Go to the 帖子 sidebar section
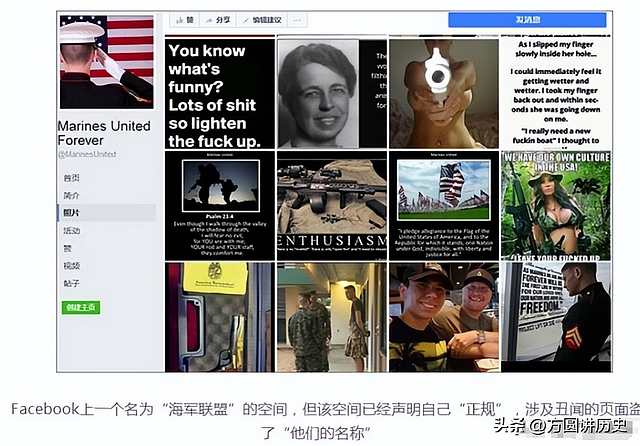 point(71,283)
